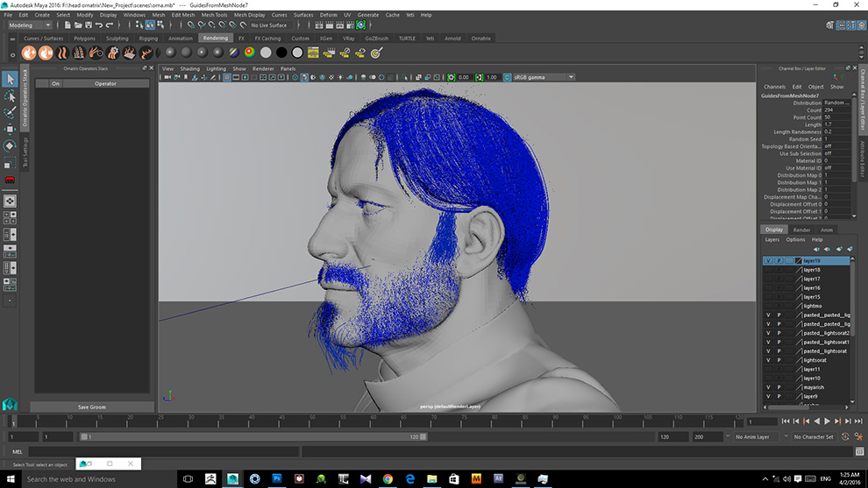The width and height of the screenshot is (868, 488).
Task: Click the Save scene icon in status line
Action: [x=87, y=25]
